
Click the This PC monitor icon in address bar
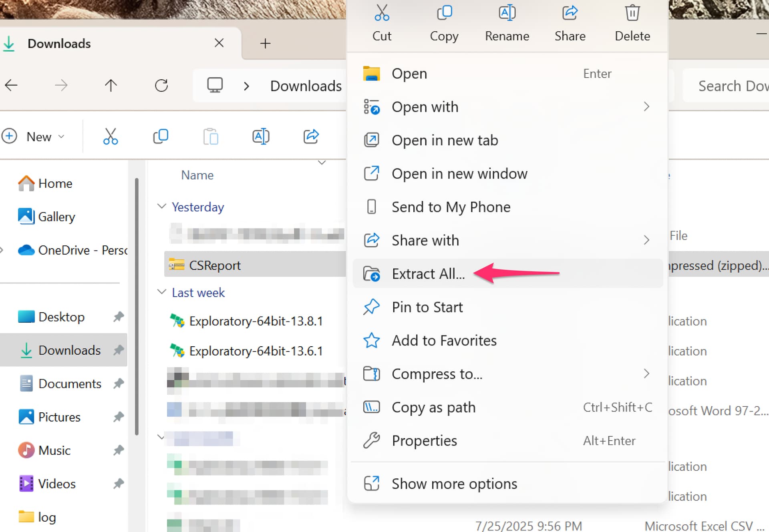(215, 85)
